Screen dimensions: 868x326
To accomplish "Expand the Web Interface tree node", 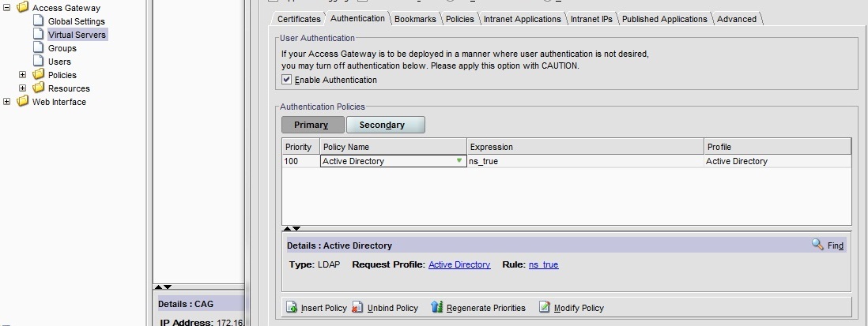I will coord(6,101).
